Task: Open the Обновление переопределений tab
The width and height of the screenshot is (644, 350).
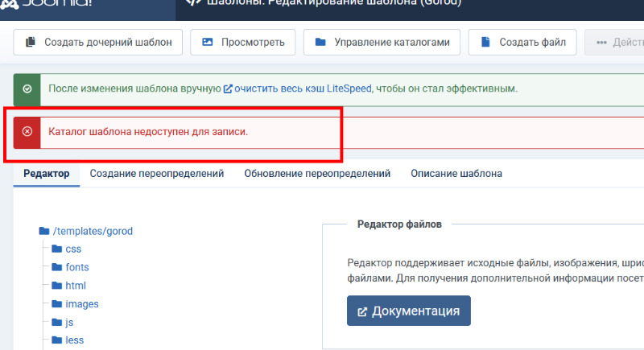Action: 317,173
